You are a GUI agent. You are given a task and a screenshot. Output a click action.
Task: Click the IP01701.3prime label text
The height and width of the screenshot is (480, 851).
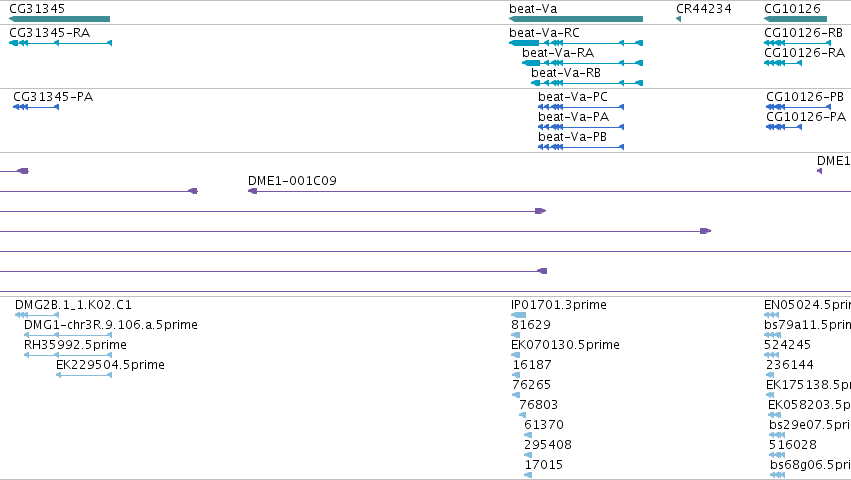[558, 305]
